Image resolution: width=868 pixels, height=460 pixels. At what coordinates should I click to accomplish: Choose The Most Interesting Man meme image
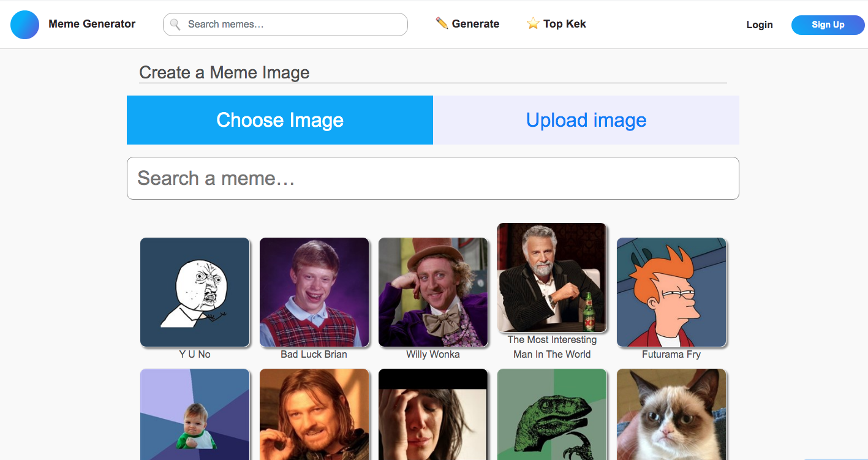(x=552, y=277)
